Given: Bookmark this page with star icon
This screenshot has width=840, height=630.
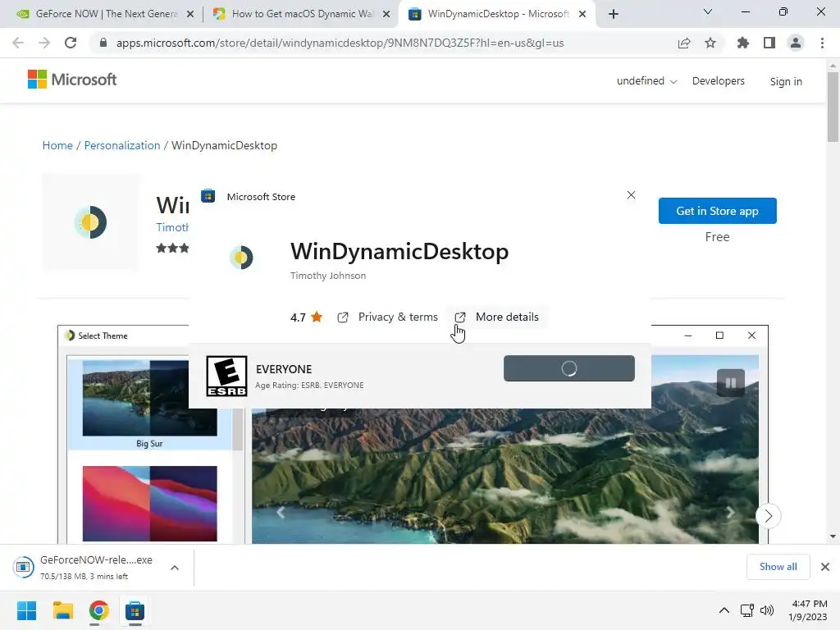Looking at the screenshot, I should point(710,43).
